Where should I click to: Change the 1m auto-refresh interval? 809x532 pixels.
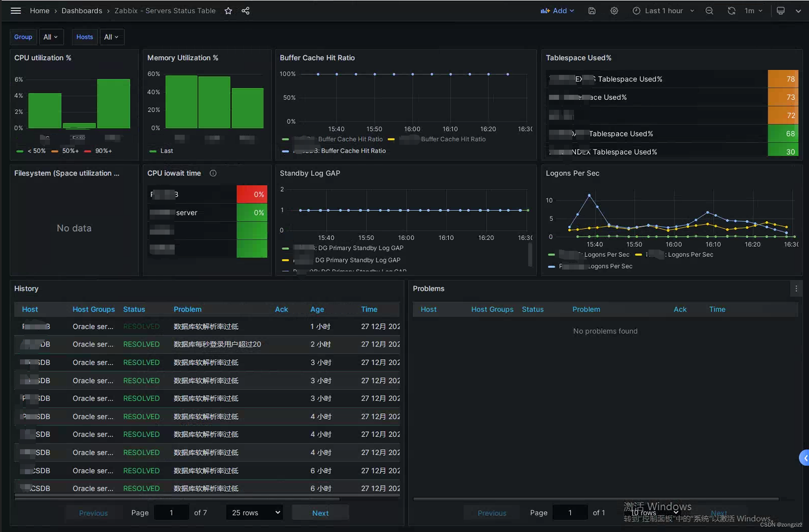[x=753, y=11]
